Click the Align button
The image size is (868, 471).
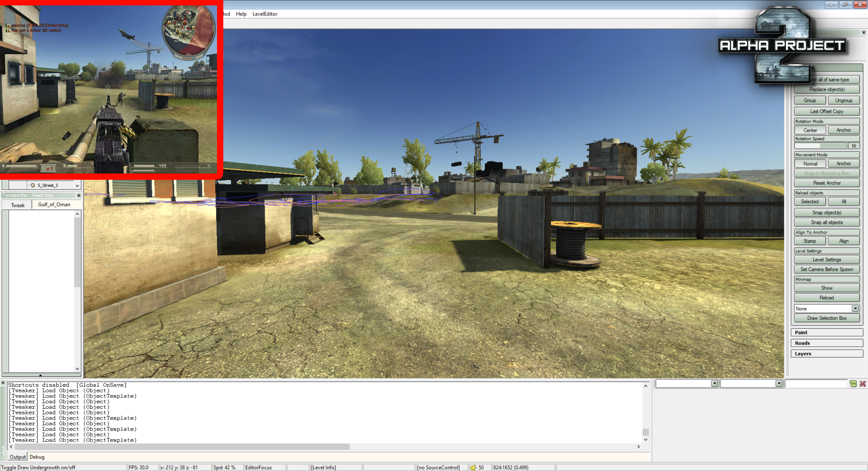[844, 241]
